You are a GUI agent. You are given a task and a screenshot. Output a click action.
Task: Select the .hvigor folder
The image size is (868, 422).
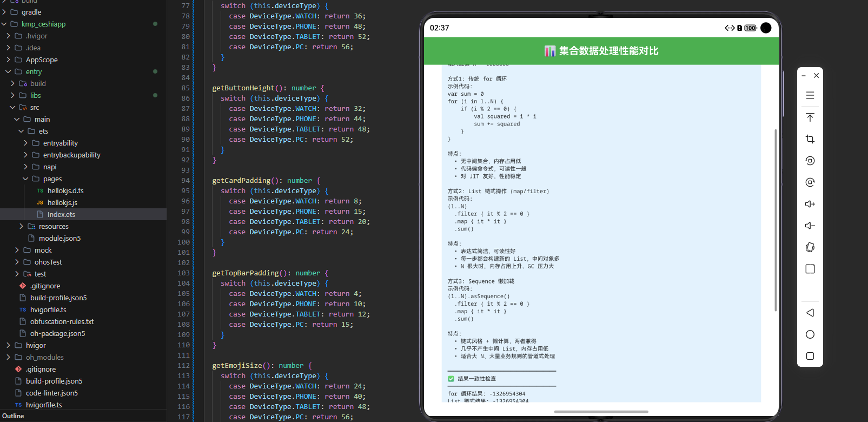83,36
